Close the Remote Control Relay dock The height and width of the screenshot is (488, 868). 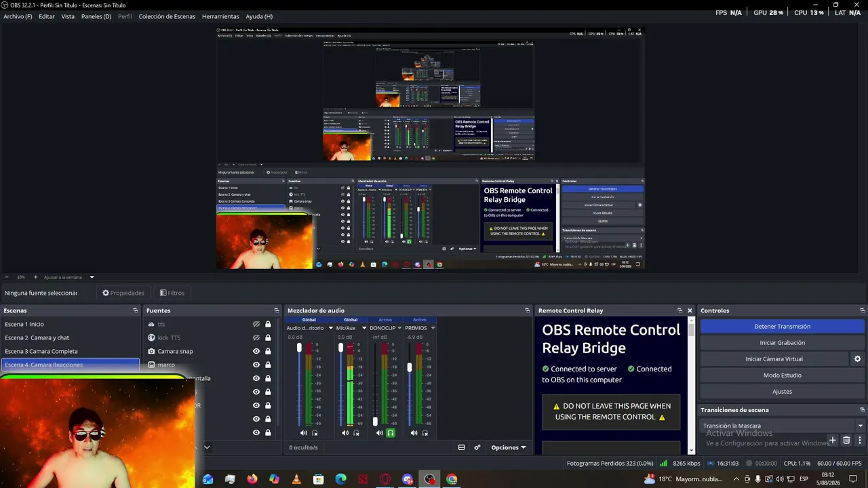coord(690,310)
